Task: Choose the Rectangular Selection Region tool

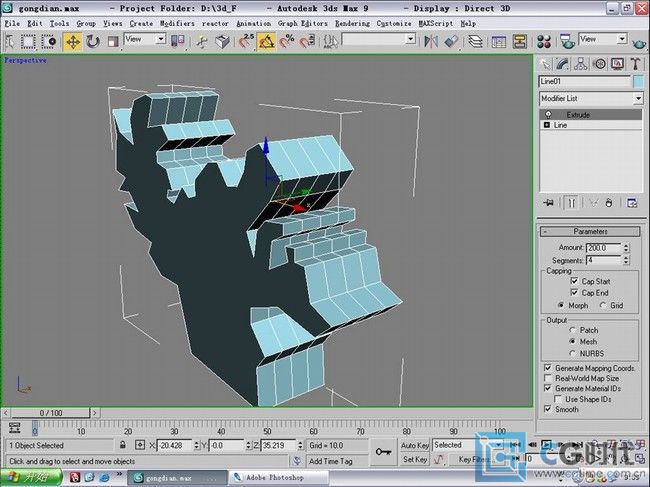Action: click(28, 41)
